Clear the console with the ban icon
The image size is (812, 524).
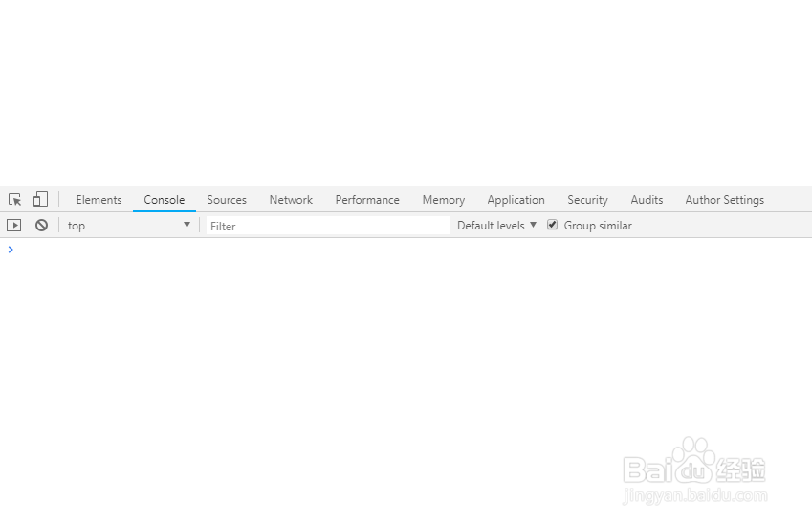[41, 226]
